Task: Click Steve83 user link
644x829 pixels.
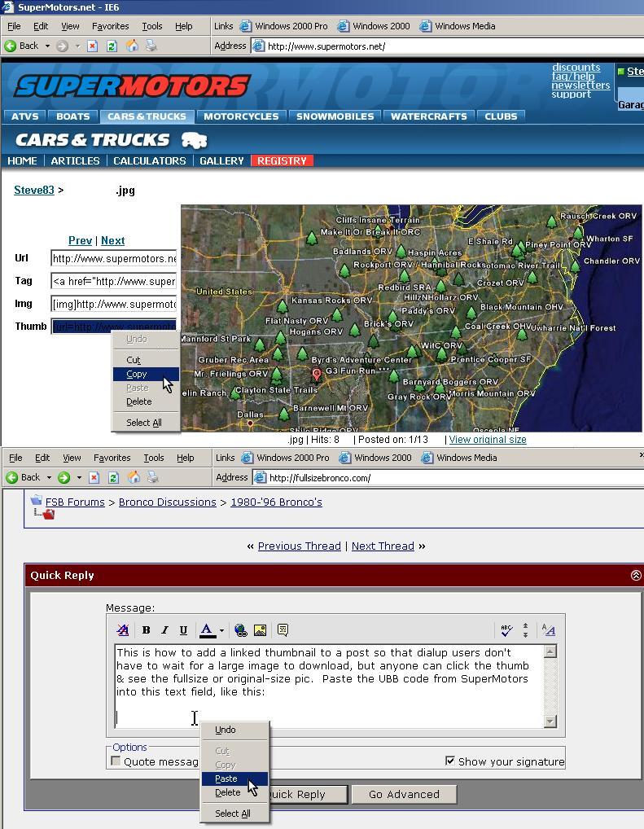Action: pyautogui.click(x=34, y=190)
